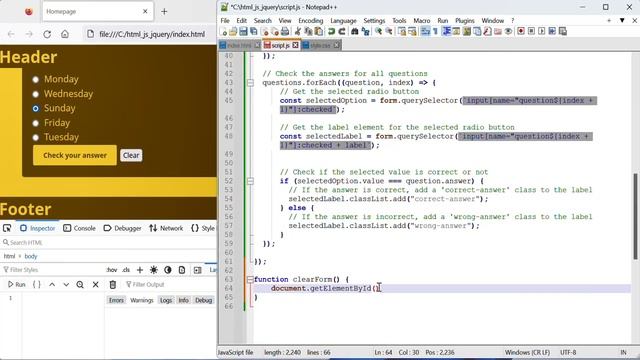640x360 pixels.
Task: Toggle the Indent Guide toolbar icon
Action: tap(447, 31)
